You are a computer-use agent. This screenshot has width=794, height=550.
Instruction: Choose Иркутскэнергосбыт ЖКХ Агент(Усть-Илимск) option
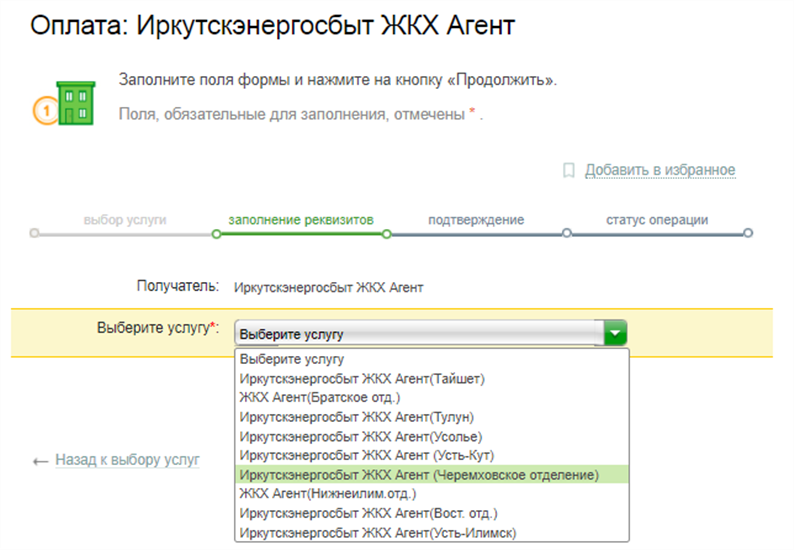click(x=432, y=533)
